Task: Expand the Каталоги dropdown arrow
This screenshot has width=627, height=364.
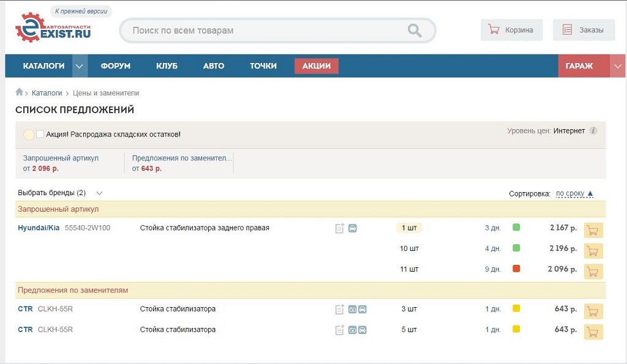Action: [x=80, y=66]
